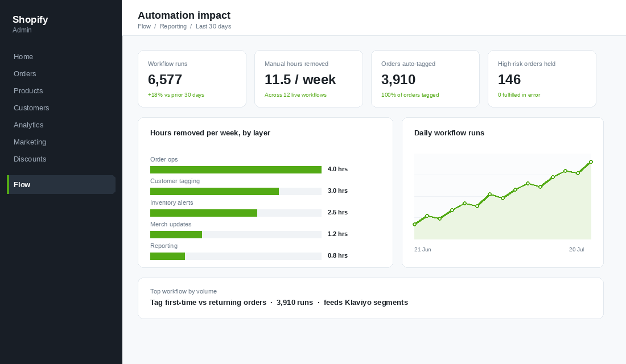Click the Workflow runs card label
The height and width of the screenshot is (364, 626).
tap(167, 64)
